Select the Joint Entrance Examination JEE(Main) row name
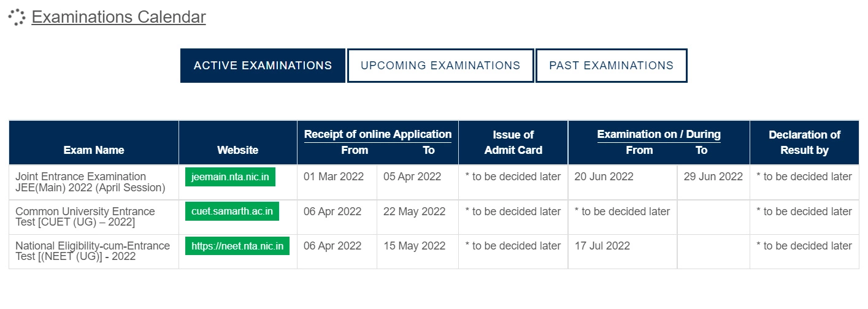 pyautogui.click(x=91, y=182)
